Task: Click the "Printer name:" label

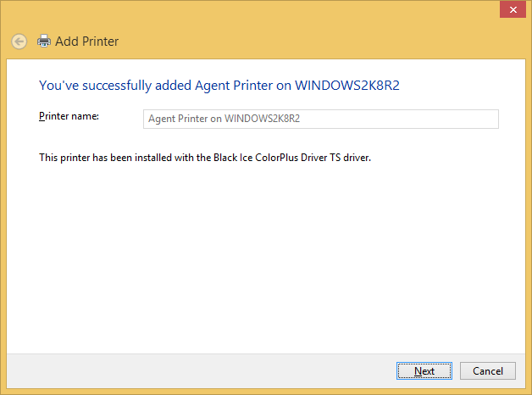Action: [69, 116]
